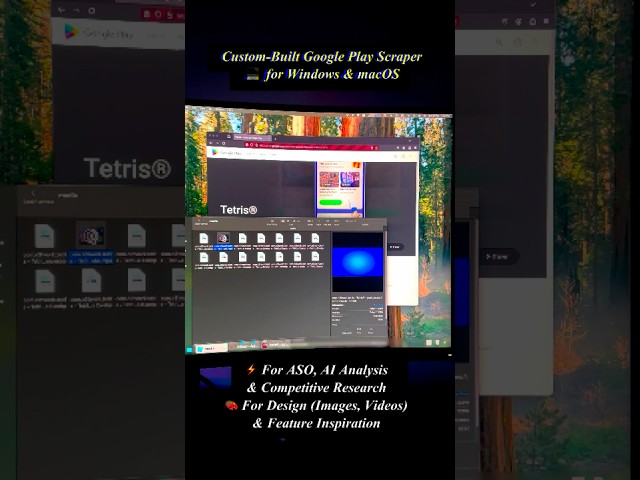Click the Google Play search icon in the center window
This screenshot has height=480, width=640.
(395, 156)
